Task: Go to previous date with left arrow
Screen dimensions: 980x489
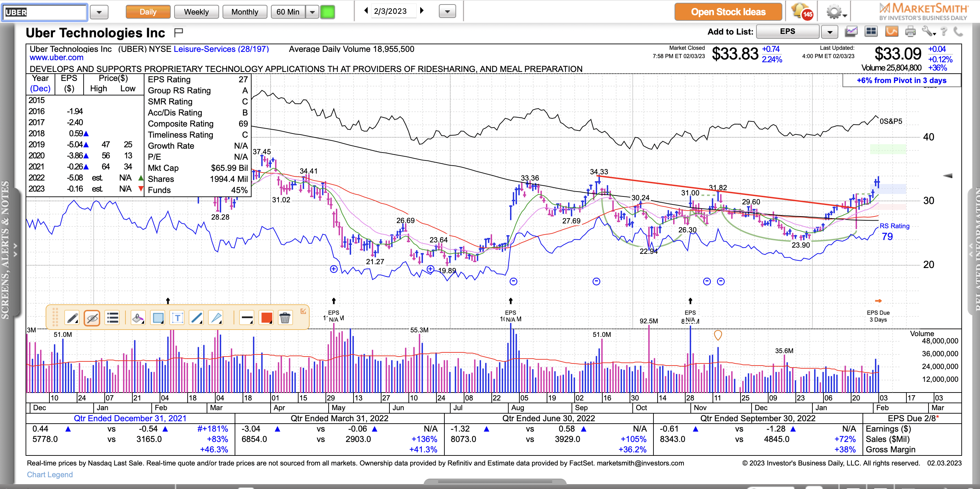Action: click(x=366, y=11)
